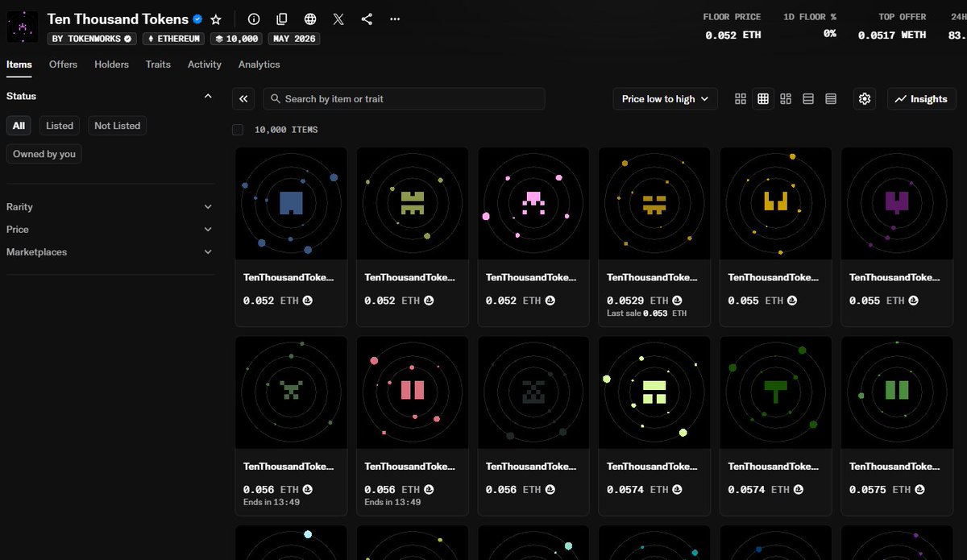Open the light yellow token thumbnail at 0.0574 ETH

[x=654, y=392]
